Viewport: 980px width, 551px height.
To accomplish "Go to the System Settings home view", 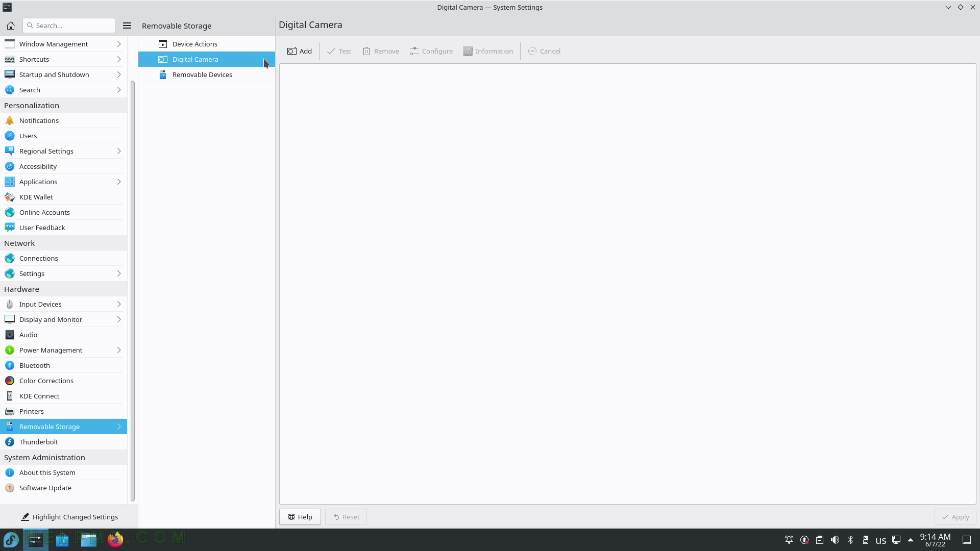I will pos(10,26).
